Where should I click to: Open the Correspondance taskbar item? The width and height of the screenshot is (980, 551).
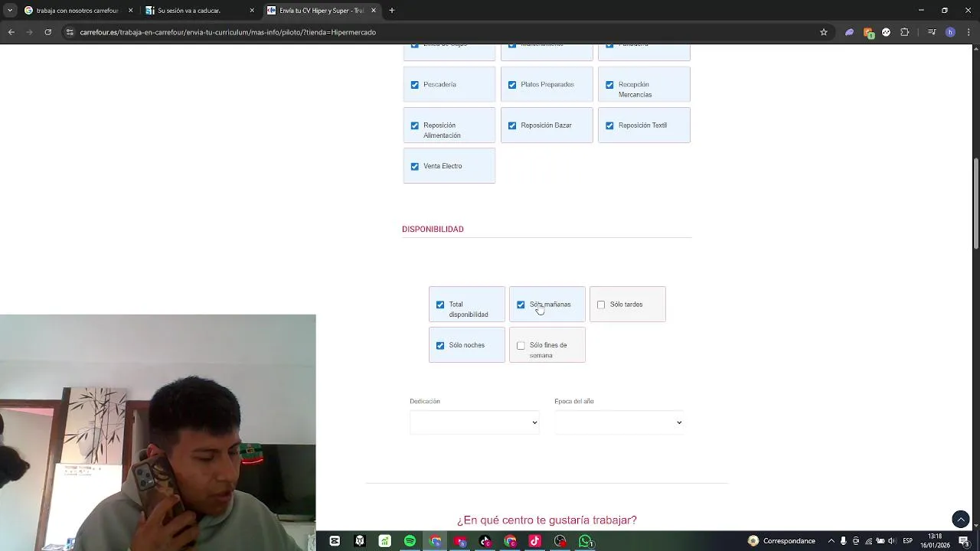click(782, 541)
